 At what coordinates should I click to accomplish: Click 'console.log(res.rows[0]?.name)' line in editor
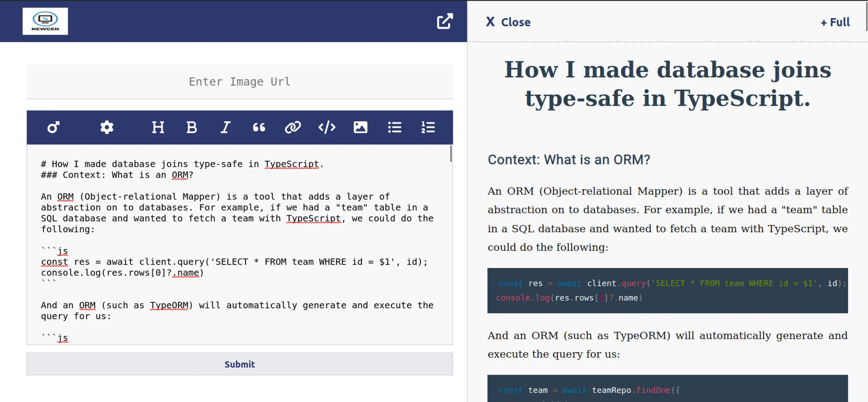click(122, 273)
